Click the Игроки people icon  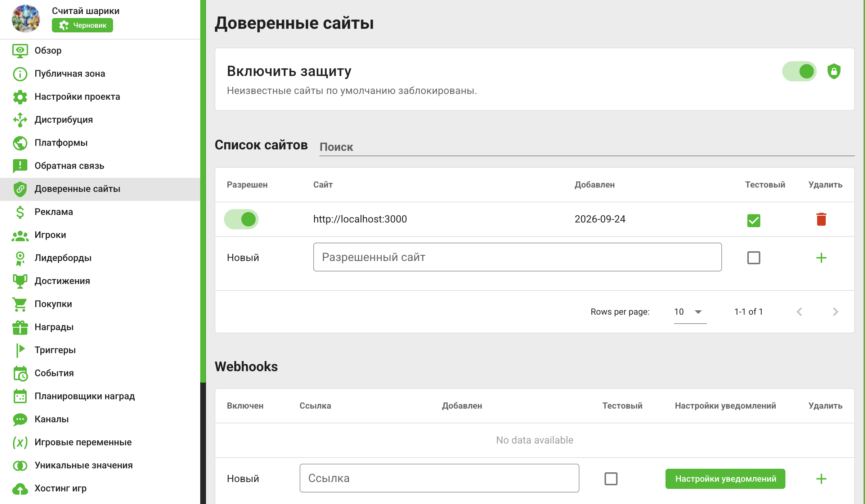click(20, 235)
